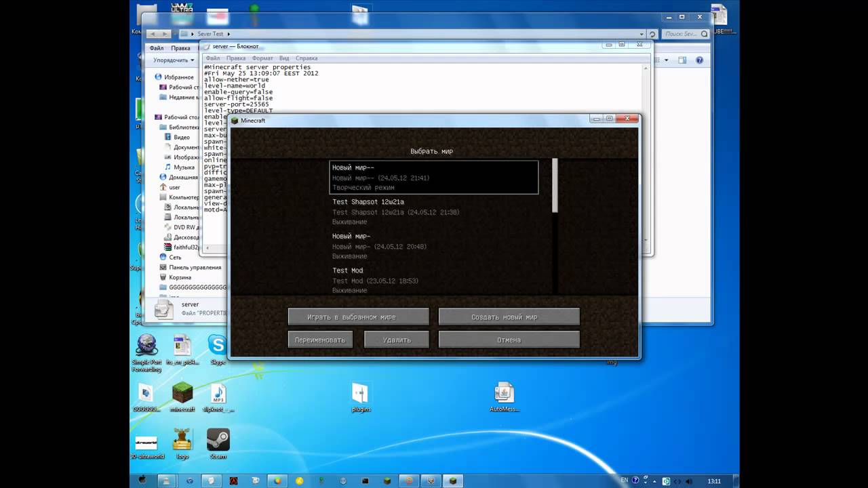
Task: Click the Chrome icon in the taskbar
Action: [277, 480]
